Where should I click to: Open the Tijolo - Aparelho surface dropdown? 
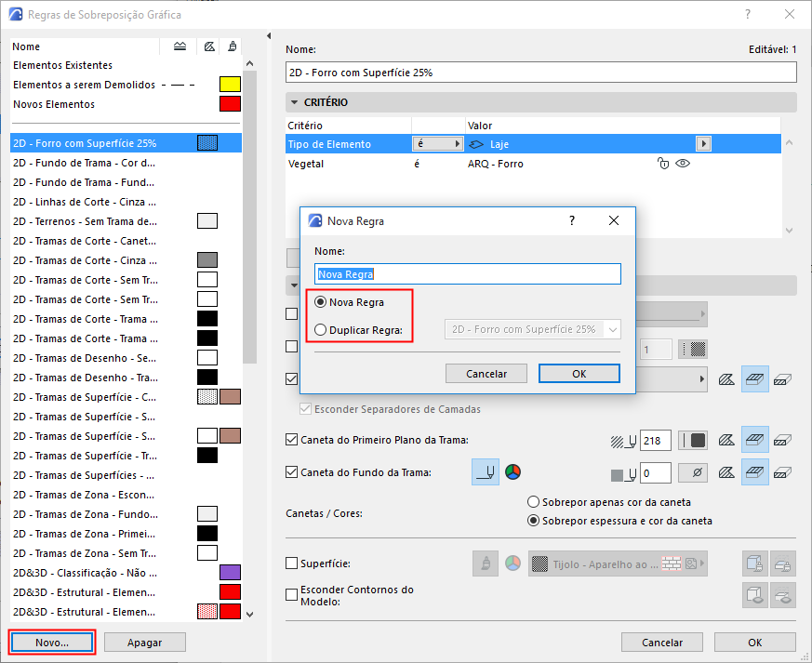(618, 564)
